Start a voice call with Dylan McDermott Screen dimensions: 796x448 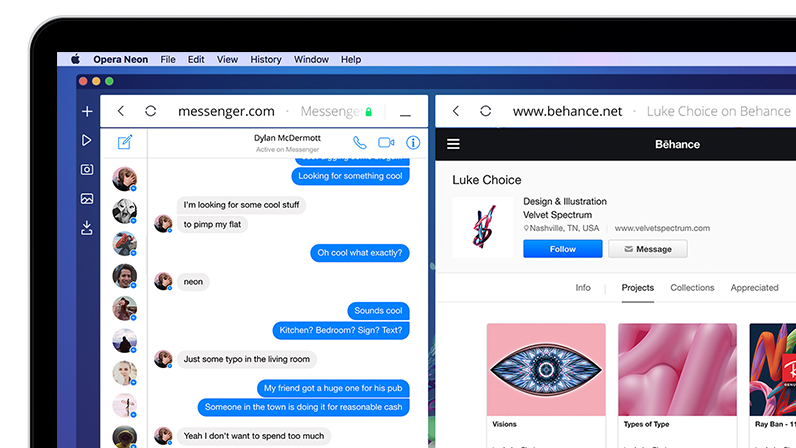click(x=359, y=143)
